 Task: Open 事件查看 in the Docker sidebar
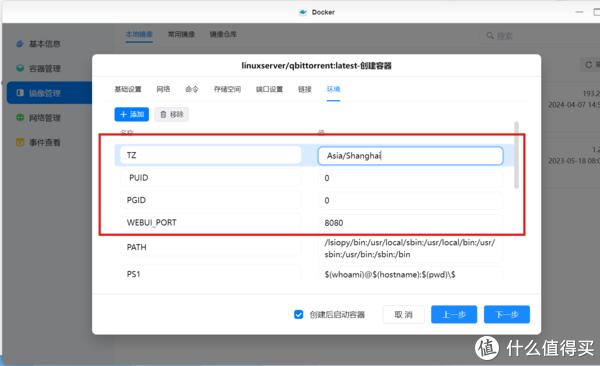(44, 142)
